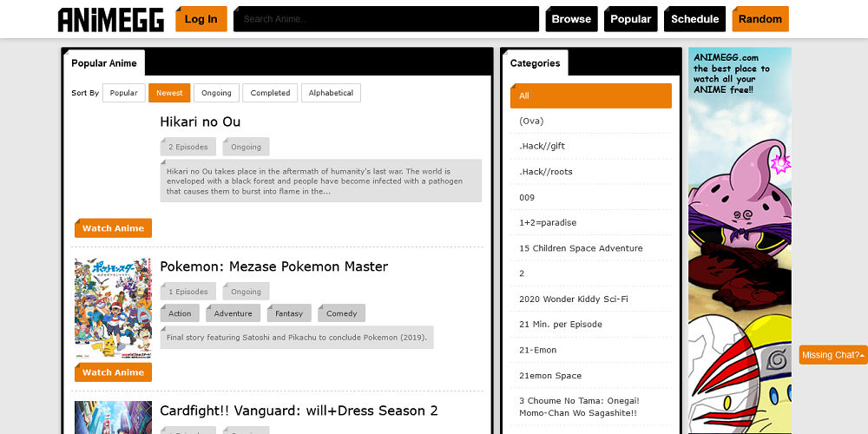Sort by Popular
This screenshot has width=868, height=434.
(124, 93)
